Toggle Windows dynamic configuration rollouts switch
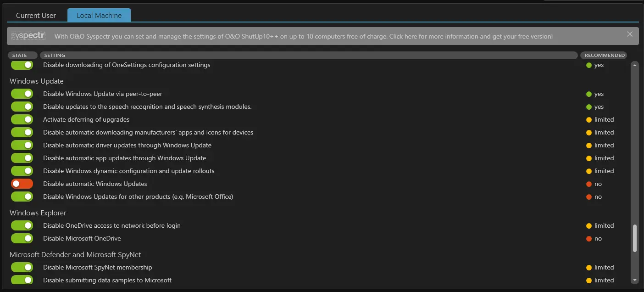The image size is (644, 292). click(22, 171)
